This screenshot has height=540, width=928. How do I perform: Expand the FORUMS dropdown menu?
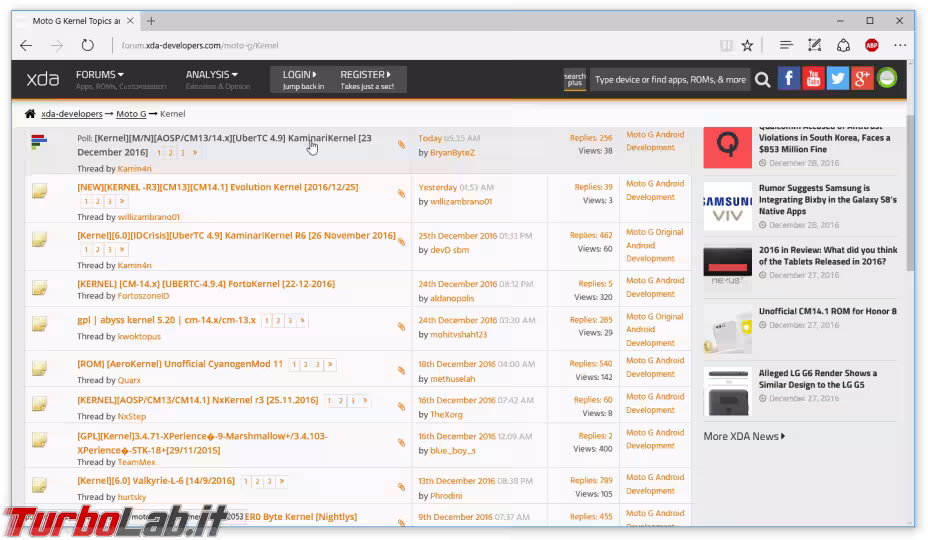tap(99, 75)
